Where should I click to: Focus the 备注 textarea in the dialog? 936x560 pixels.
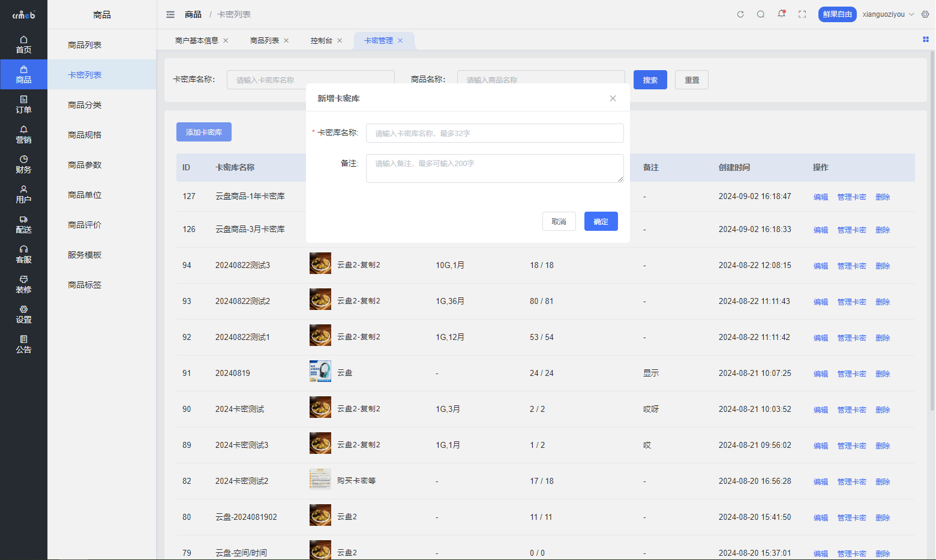coord(495,168)
